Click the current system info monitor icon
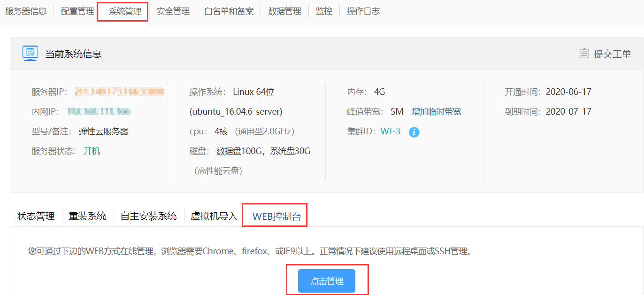644x295 pixels. tap(30, 54)
